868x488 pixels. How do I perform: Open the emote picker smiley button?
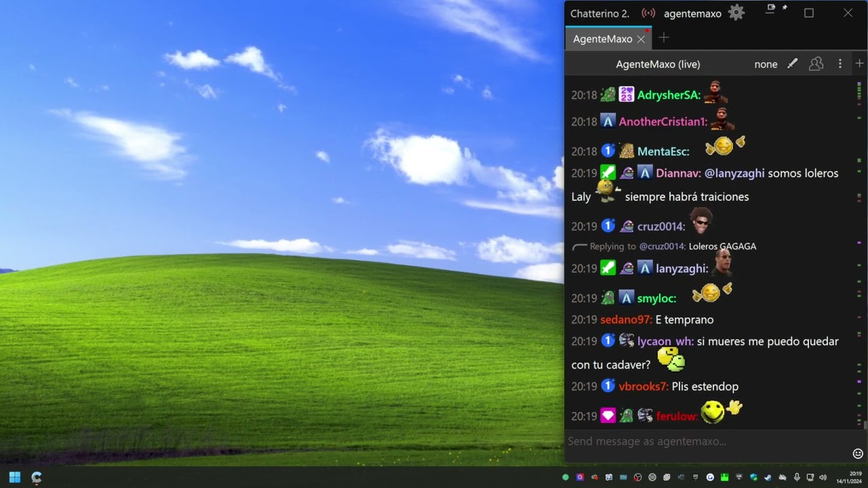pos(858,453)
